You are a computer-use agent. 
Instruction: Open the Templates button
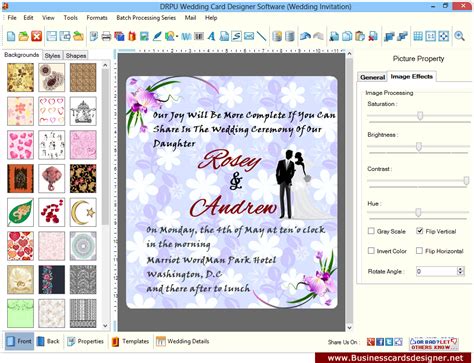(x=130, y=341)
